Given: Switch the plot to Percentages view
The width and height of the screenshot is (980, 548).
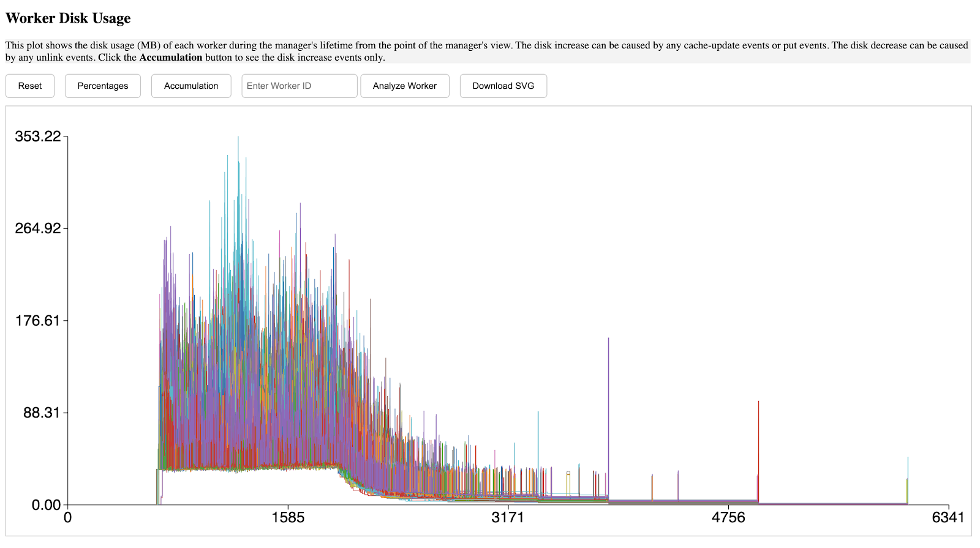Looking at the screenshot, I should tap(103, 86).
